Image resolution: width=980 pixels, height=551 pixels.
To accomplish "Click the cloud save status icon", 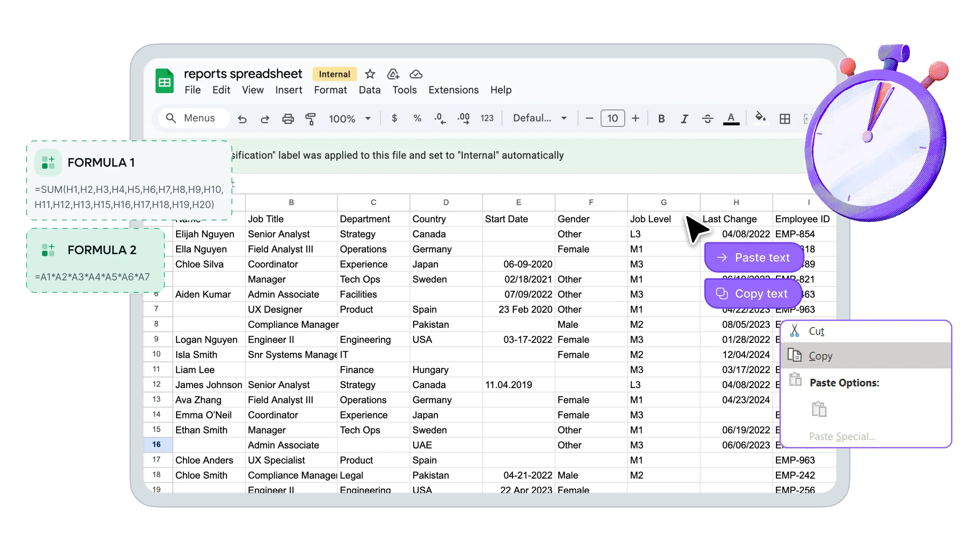I will [416, 74].
